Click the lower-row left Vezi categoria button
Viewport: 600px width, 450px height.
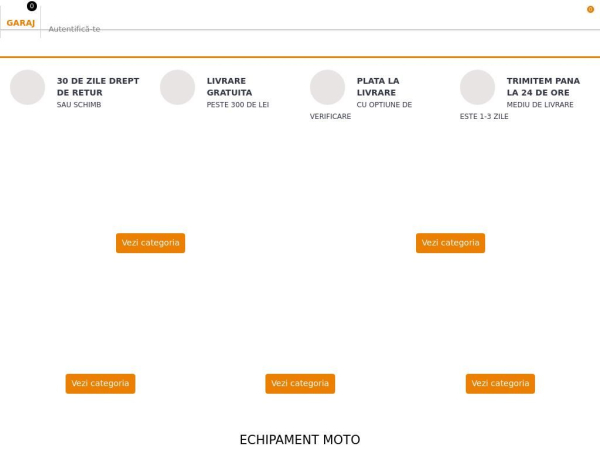100,383
